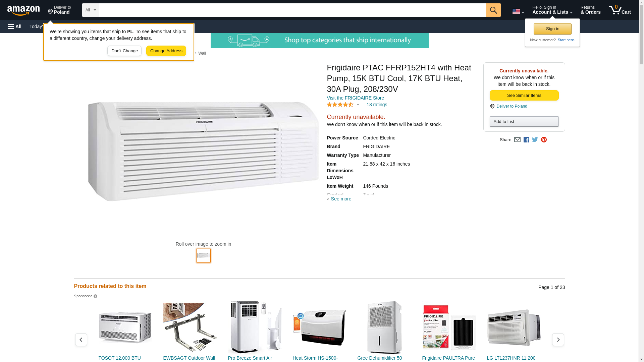Viewport: 644px width, 362px height.
Task: Go to next related products page
Action: tap(558, 340)
